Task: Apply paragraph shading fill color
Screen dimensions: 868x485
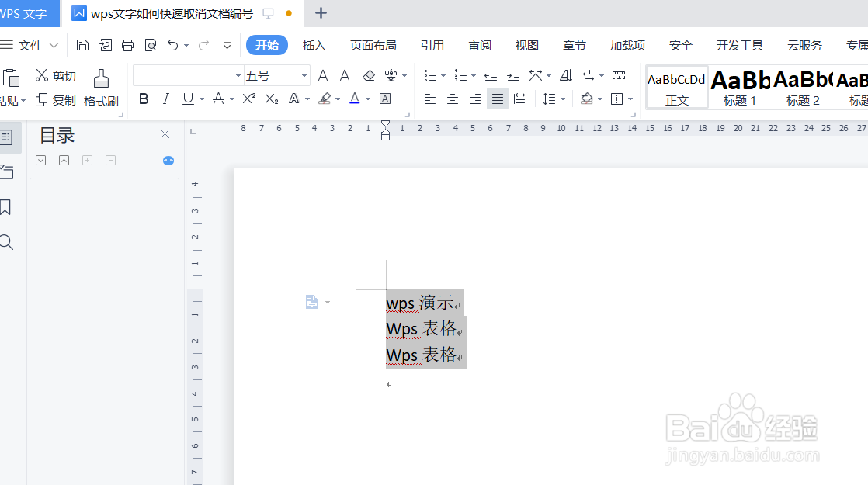Action: point(586,99)
